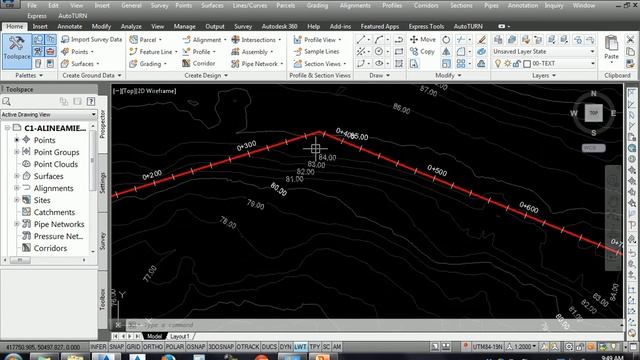Screen dimensions: 640x360
Task: Expand the Surfaces dropdown in ribbon
Action: click(x=98, y=64)
